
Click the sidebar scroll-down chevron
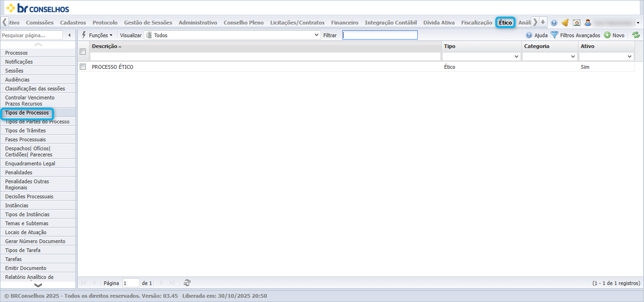click(38, 285)
